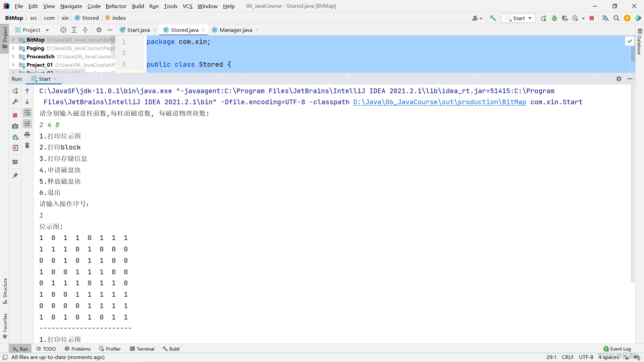Close the Start run tab
The image size is (644, 362).
coord(55,79)
